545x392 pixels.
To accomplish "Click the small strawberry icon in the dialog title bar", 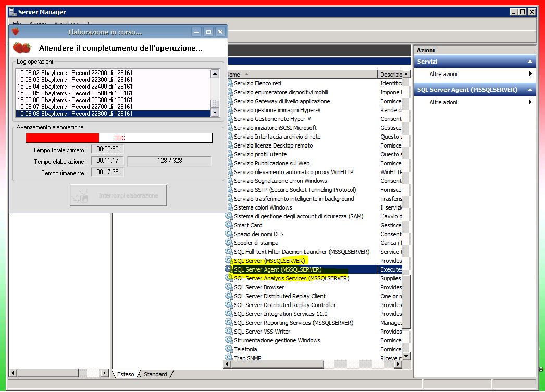I will [15, 32].
